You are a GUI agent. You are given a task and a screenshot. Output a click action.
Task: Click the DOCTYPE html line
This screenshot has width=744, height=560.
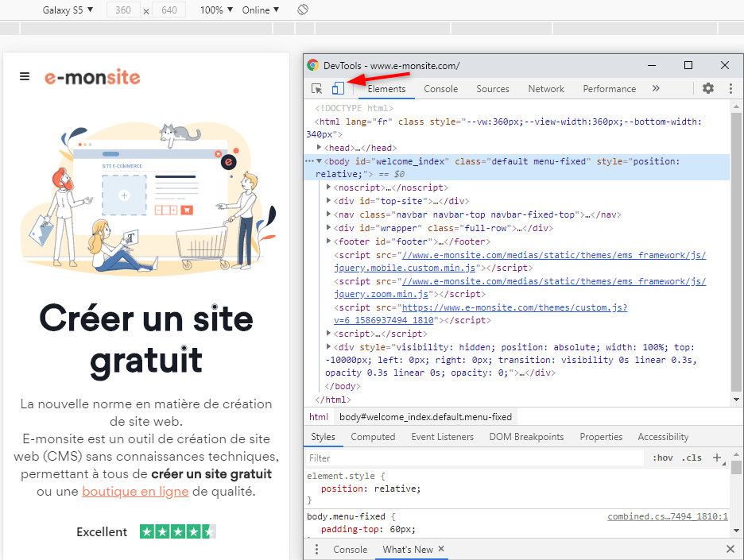point(354,108)
